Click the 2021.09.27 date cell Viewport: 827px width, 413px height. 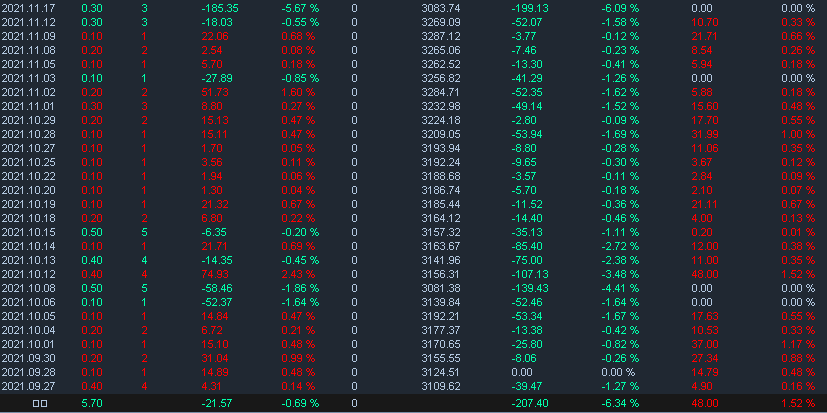28,386
